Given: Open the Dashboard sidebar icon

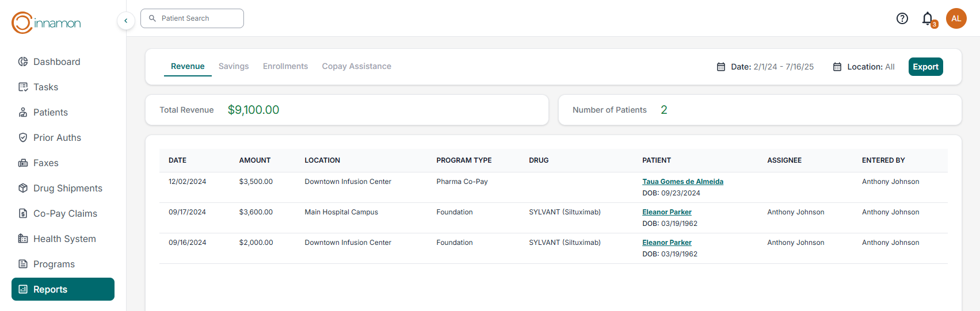Looking at the screenshot, I should [23, 62].
